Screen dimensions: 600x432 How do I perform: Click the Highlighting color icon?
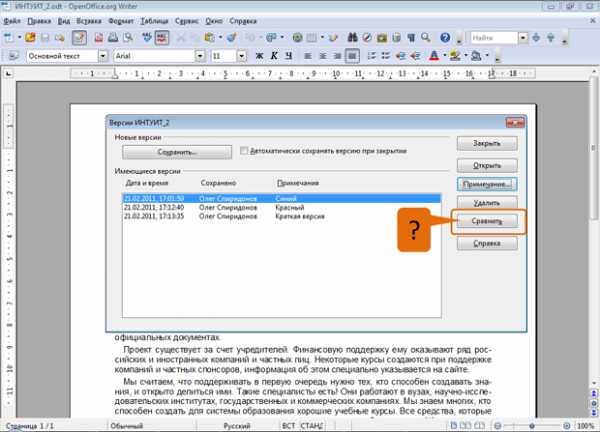455,56
